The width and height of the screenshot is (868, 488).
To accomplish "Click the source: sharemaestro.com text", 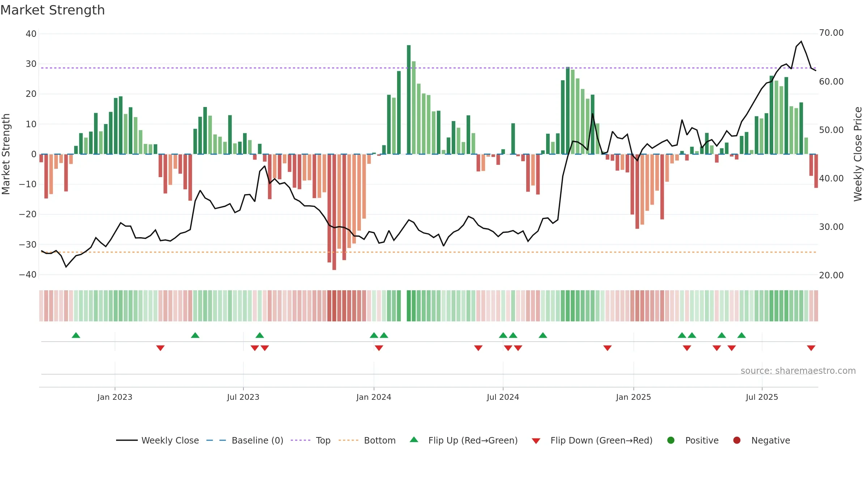I will coord(798,371).
